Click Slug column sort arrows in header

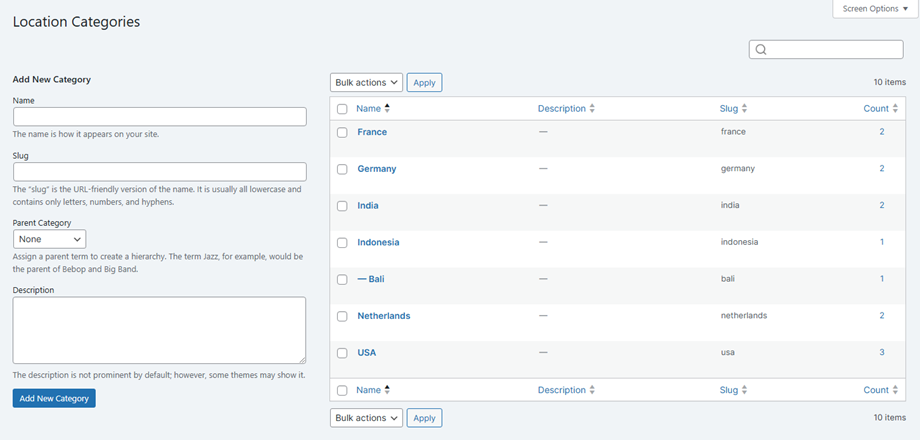tap(744, 108)
